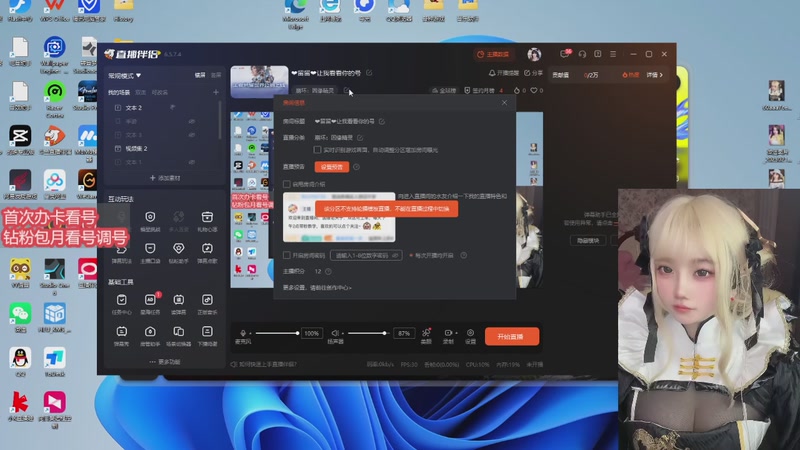The width and height of the screenshot is (800, 450).
Task: Open the help icon in title bar
Action: pos(597,54)
